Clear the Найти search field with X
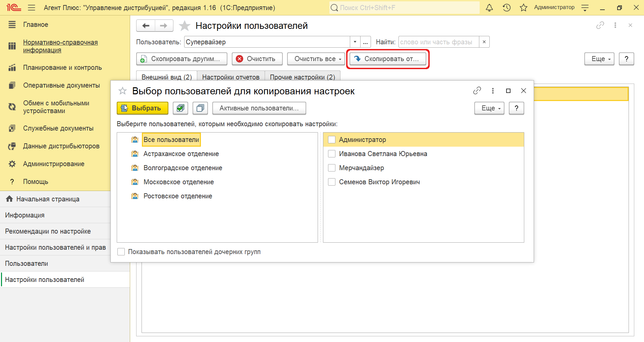 point(484,42)
